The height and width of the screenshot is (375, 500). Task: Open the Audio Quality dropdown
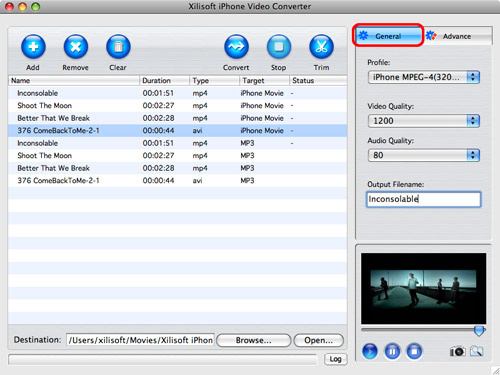point(424,155)
